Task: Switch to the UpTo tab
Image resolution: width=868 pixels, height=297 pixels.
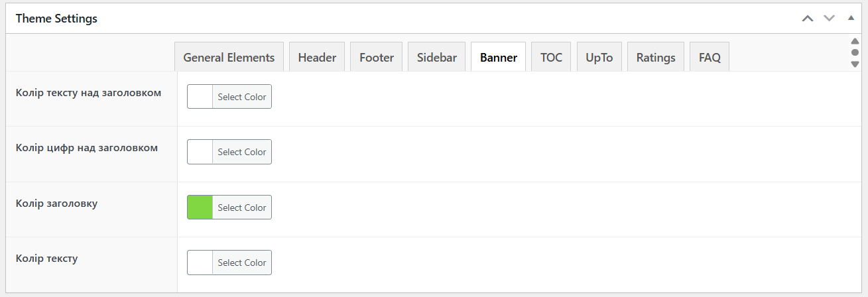Action: pyautogui.click(x=599, y=58)
